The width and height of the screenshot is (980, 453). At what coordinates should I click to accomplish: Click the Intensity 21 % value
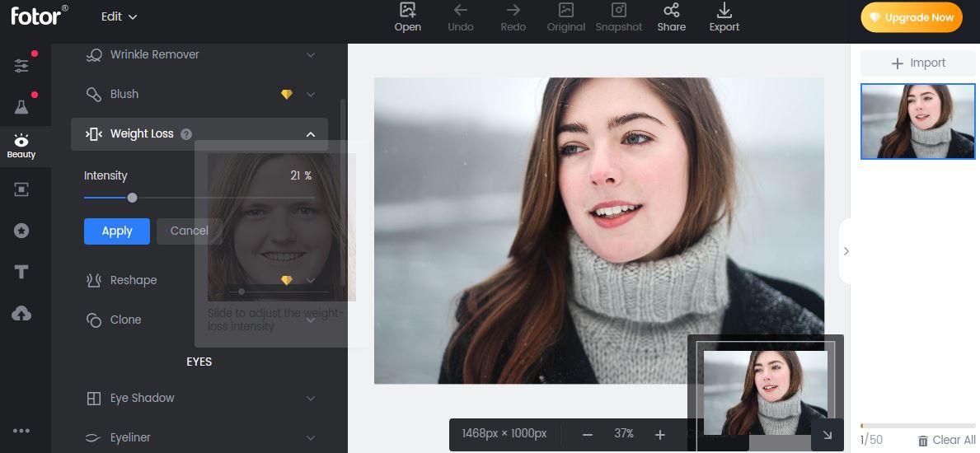[301, 176]
